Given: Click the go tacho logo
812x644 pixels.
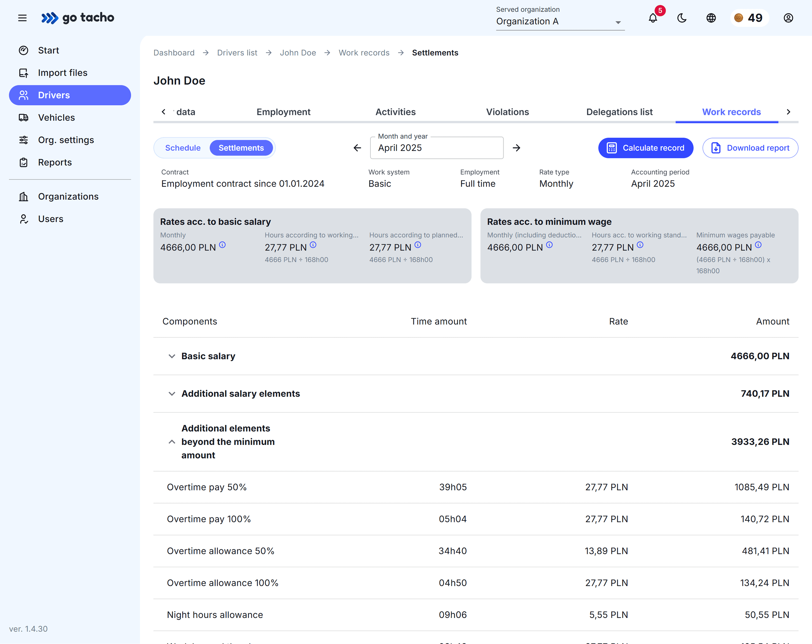Looking at the screenshot, I should click(78, 18).
